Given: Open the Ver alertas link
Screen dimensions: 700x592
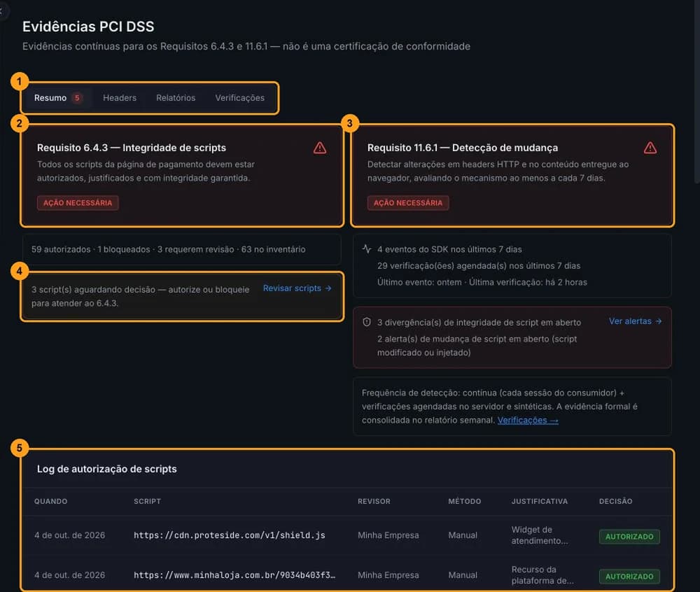Looking at the screenshot, I should [636, 321].
